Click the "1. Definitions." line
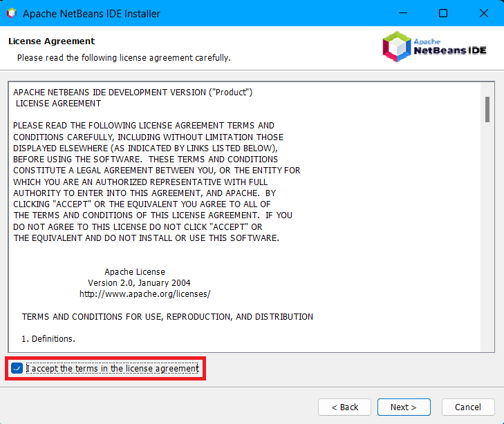Viewport: 504px width, 424px height. (48, 339)
